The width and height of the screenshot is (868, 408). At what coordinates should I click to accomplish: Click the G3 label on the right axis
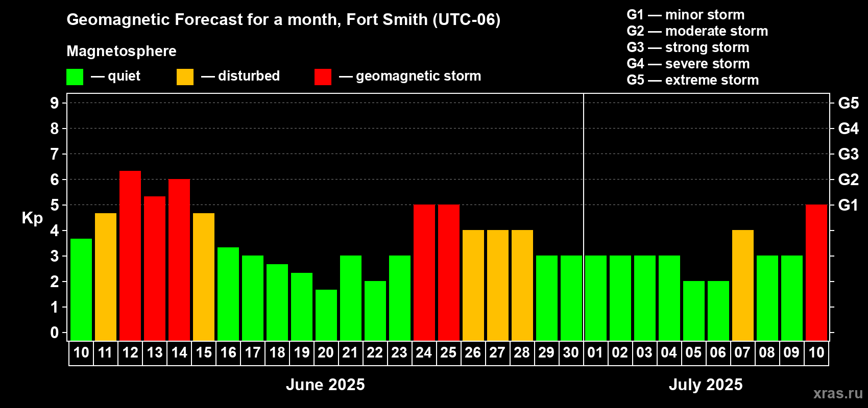(849, 154)
